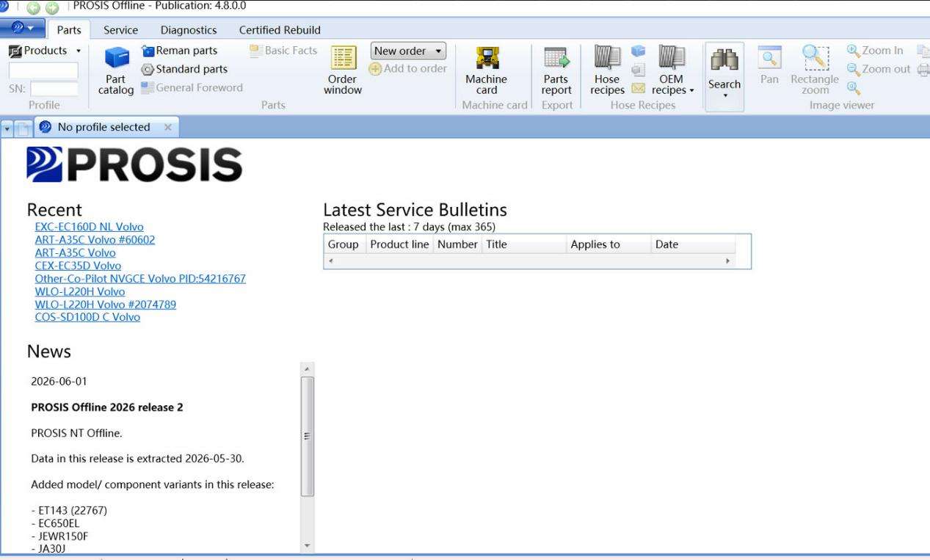Image resolution: width=930 pixels, height=560 pixels.
Task: Click the printer icon in Image viewer
Action: [x=923, y=69]
